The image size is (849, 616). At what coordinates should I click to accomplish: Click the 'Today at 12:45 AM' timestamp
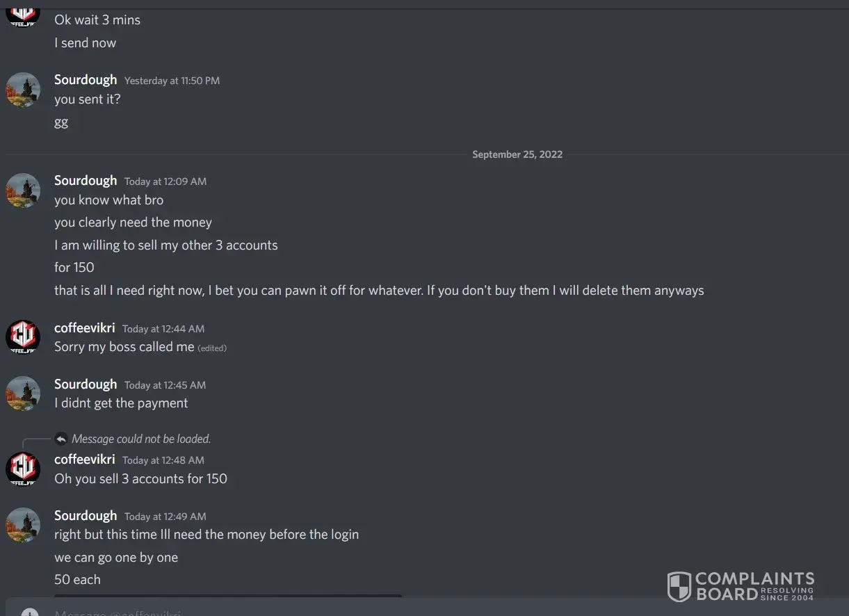(165, 385)
